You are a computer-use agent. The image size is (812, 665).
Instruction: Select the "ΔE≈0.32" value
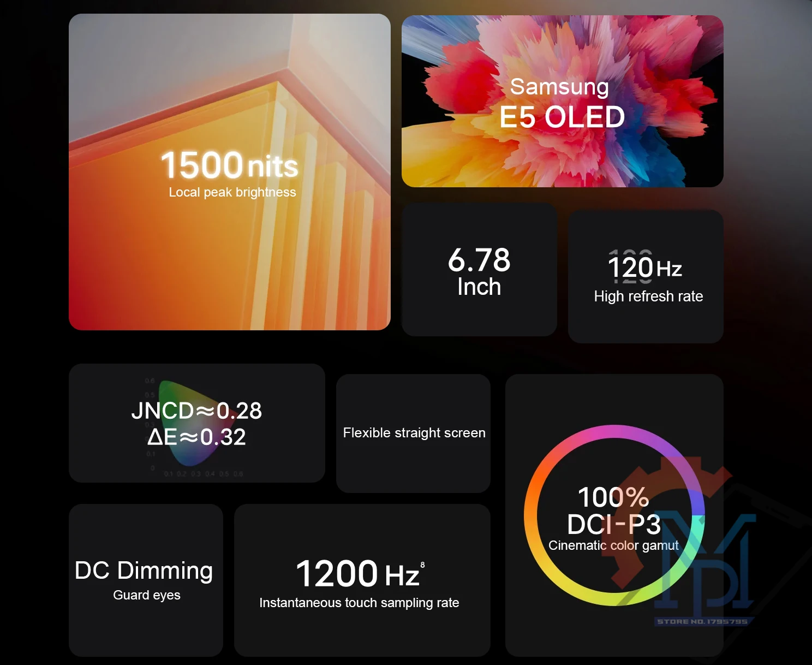pyautogui.click(x=196, y=437)
